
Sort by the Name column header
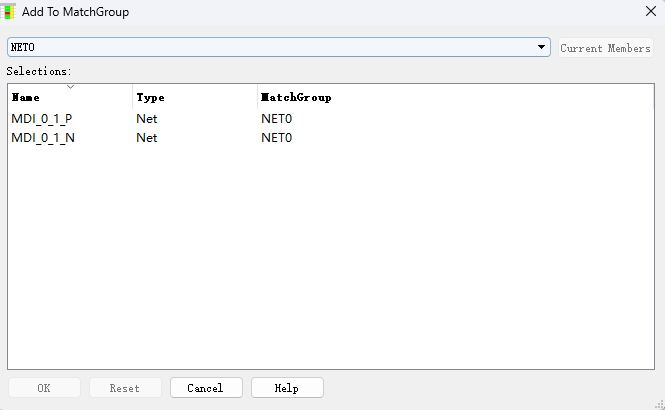[70, 97]
